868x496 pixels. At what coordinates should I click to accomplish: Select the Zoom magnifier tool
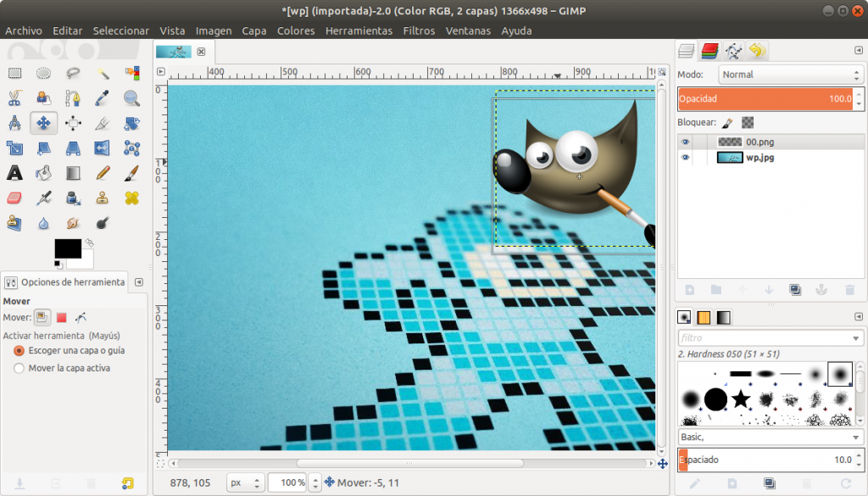131,98
